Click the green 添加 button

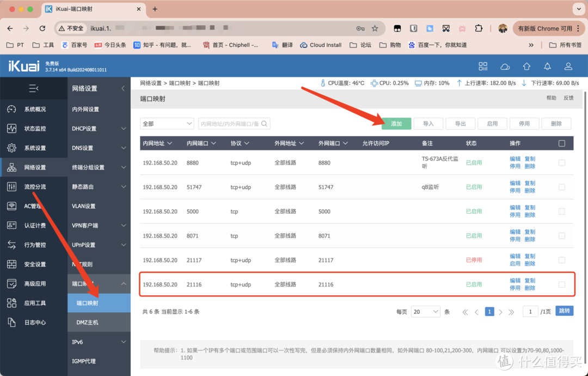click(x=396, y=124)
